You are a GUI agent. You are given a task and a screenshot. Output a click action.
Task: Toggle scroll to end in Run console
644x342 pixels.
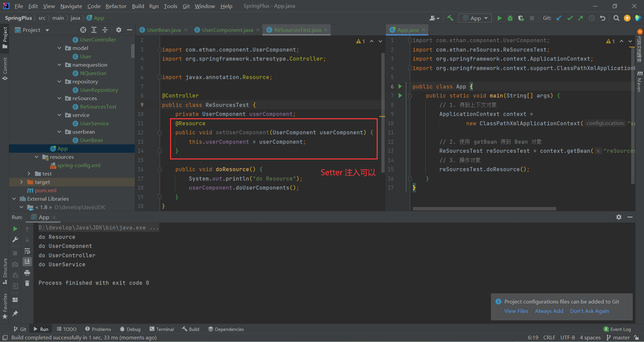[27, 261]
